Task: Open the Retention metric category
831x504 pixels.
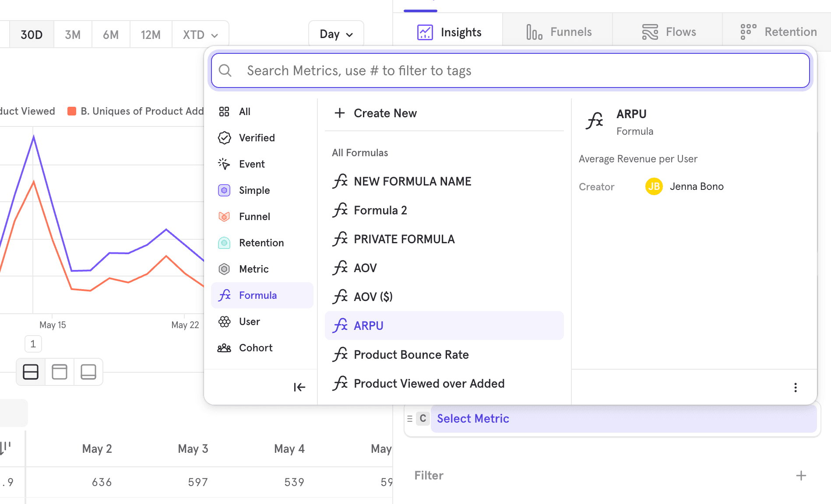Action: [x=261, y=243]
